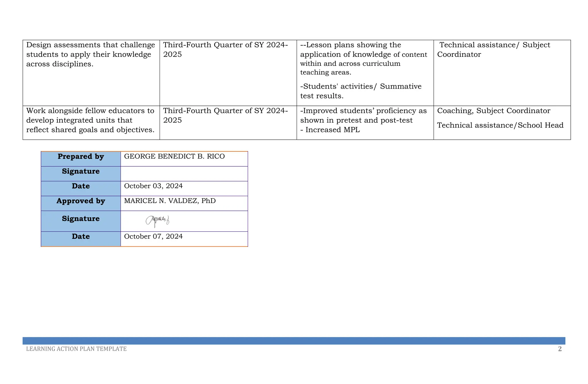Click the date October 07, 2024
Screen dimensions: 588x384
pyautogui.click(x=153, y=237)
